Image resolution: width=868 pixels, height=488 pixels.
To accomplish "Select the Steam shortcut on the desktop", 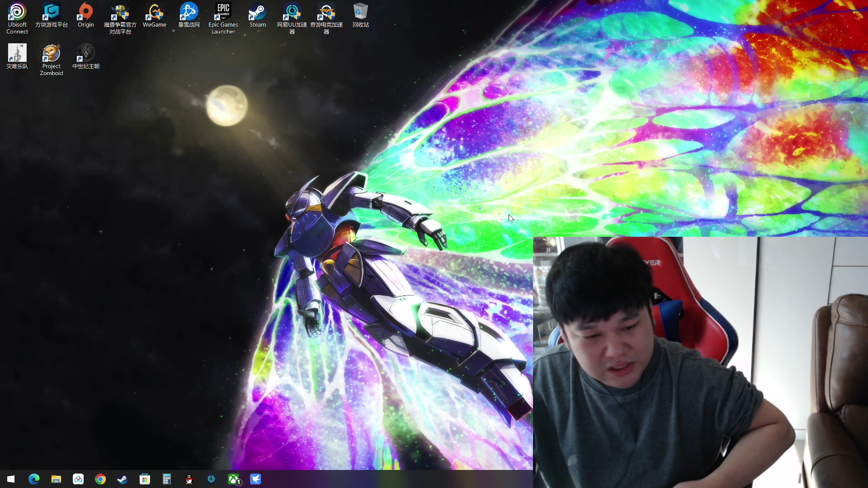I will (x=258, y=15).
